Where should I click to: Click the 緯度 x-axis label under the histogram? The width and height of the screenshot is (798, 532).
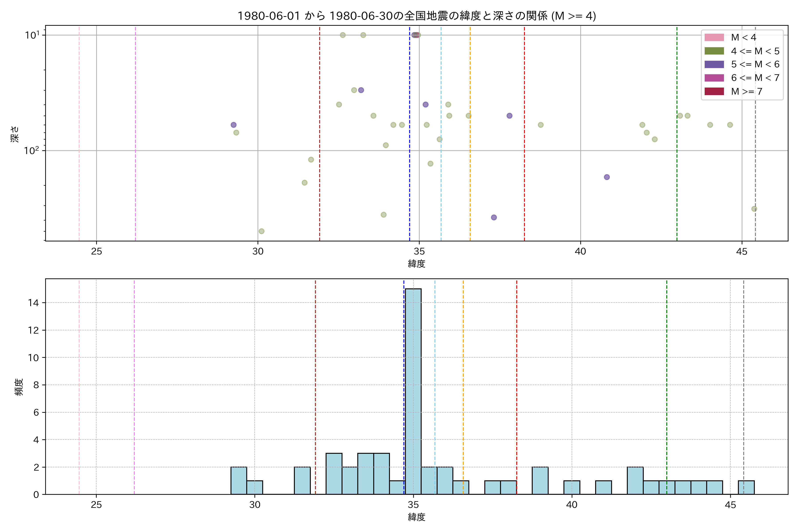tap(416, 517)
